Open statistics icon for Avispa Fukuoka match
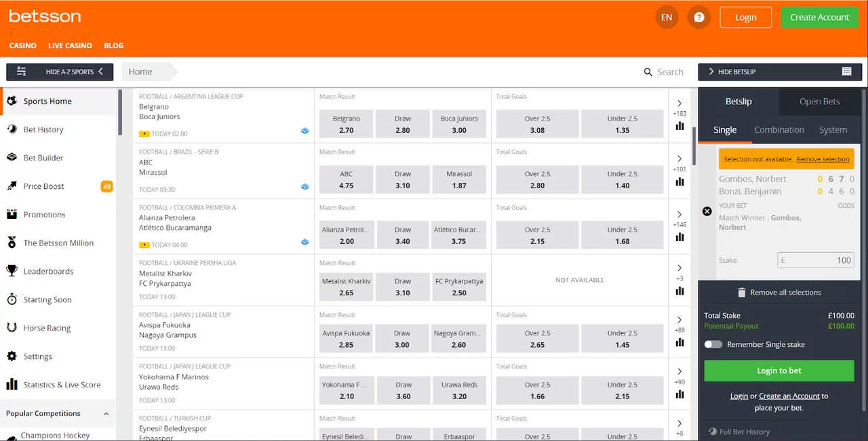Screen dimensions: 868x441 pyautogui.click(x=679, y=343)
